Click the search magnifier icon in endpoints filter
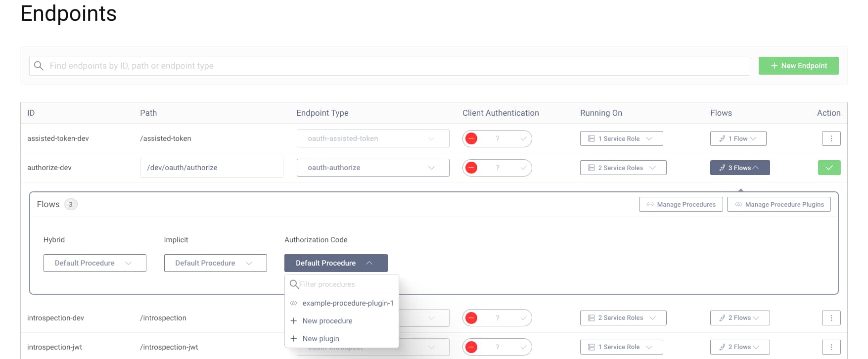 coord(39,66)
